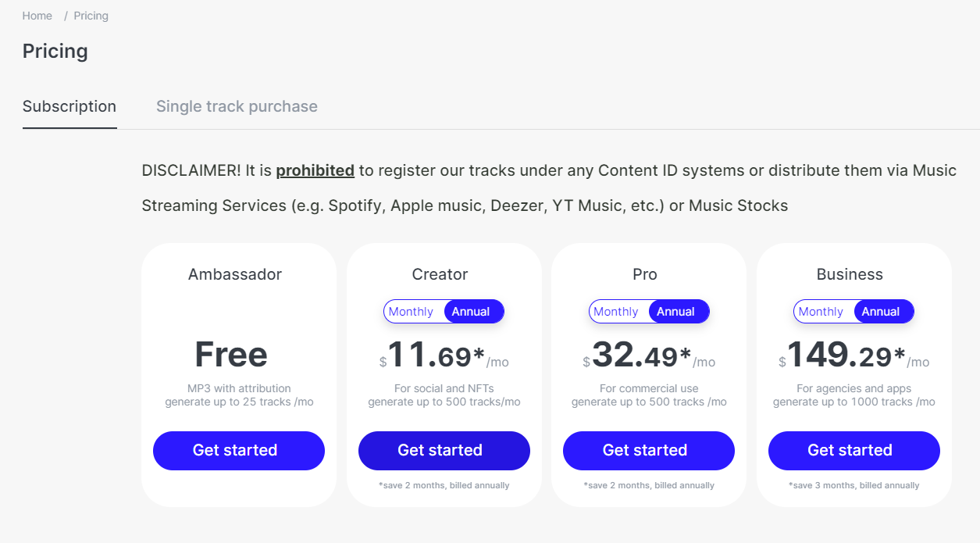Viewport: 980px width, 543px height.
Task: Start the Business plan with Get started
Action: [850, 450]
